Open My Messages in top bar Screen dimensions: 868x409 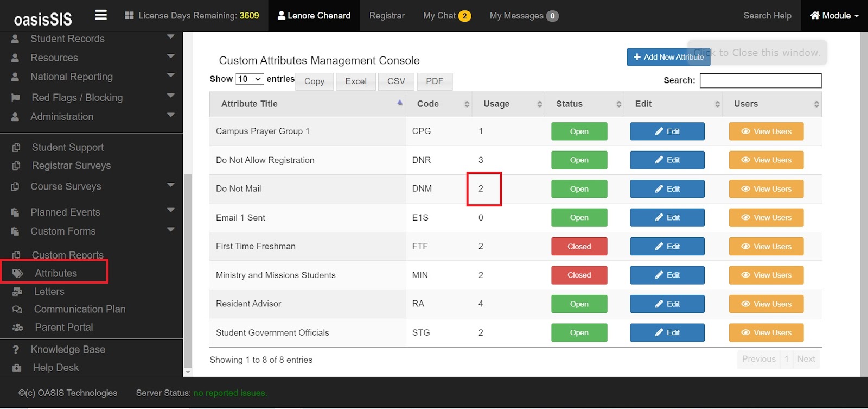click(x=524, y=16)
